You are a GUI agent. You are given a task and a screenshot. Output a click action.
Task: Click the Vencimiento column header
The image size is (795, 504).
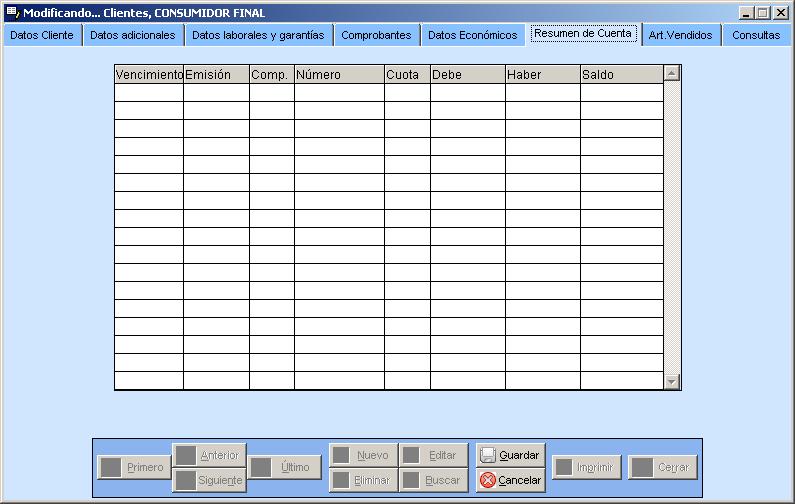(149, 75)
